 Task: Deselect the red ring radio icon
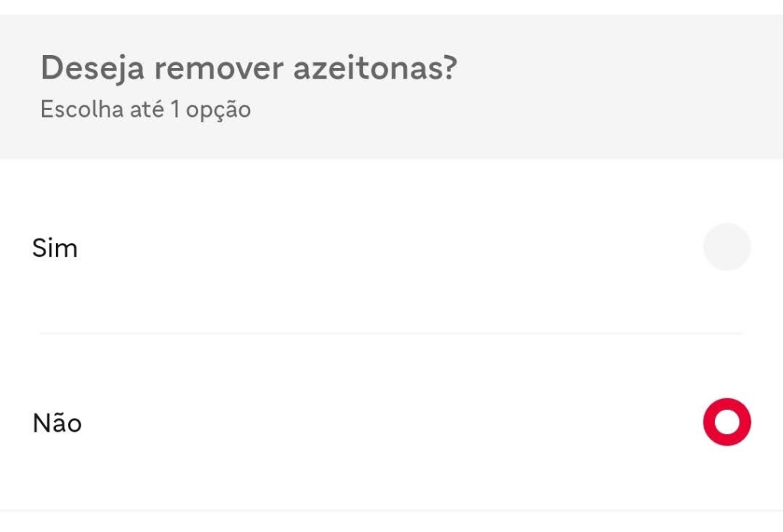coord(726,422)
